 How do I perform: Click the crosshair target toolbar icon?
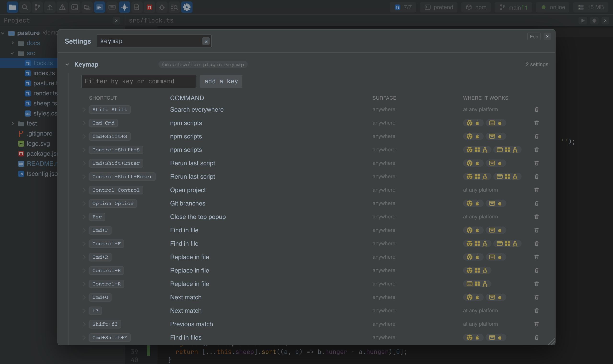point(125,7)
